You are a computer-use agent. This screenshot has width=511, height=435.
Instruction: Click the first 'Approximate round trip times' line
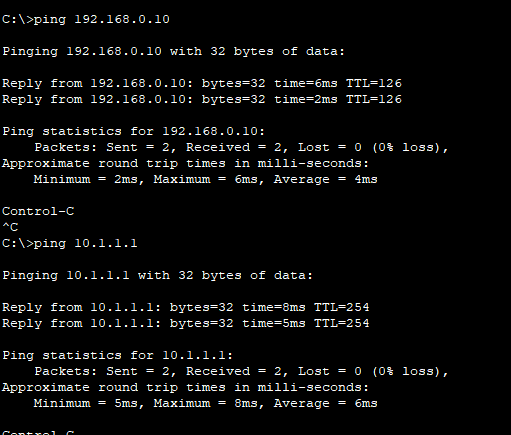(x=185, y=163)
